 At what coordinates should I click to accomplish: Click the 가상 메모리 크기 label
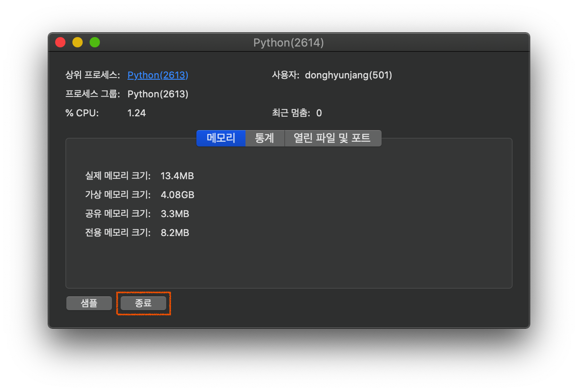point(118,195)
